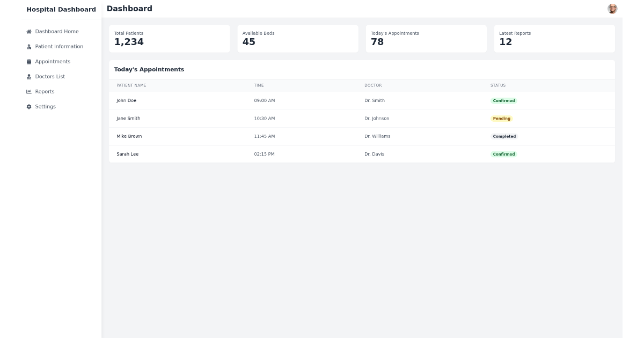This screenshot has width=644, height=338.
Task: Click the 02:15 PM time cell
Action: [265, 154]
